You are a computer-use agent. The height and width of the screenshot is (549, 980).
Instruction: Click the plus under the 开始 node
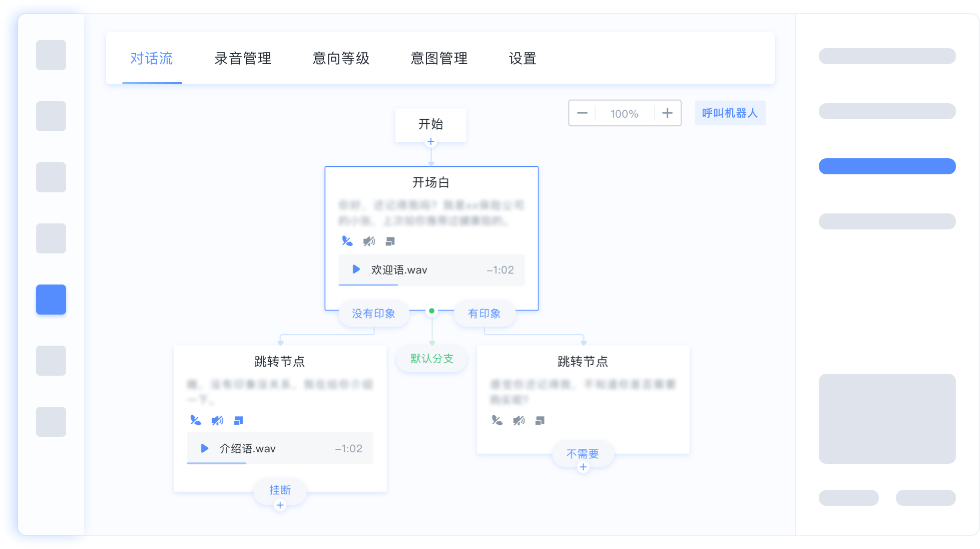(430, 142)
